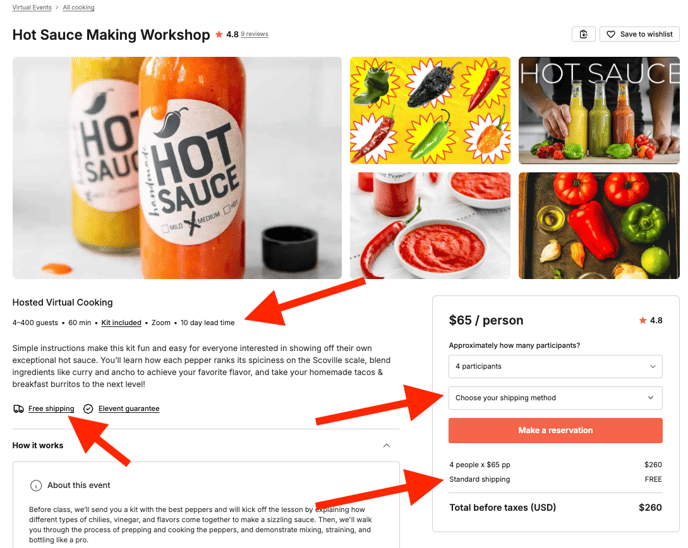Open the roasted tomatoes and peppers tray thumbnail

click(599, 226)
